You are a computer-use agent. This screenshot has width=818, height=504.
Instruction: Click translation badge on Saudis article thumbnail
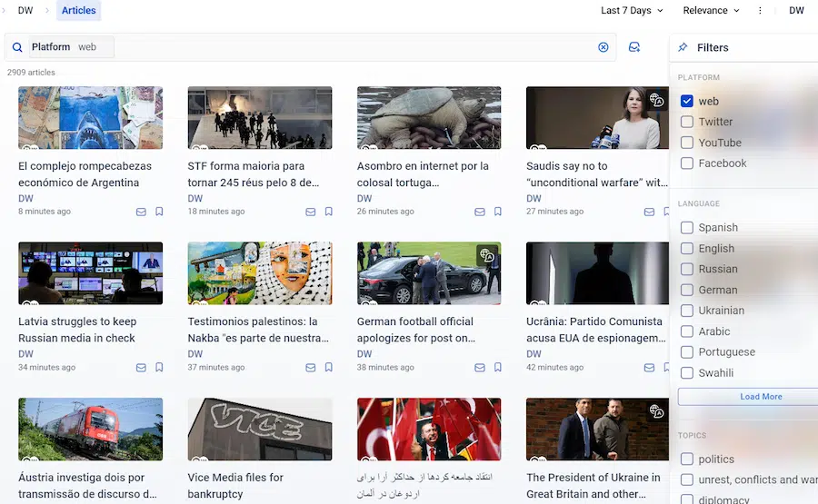(656, 99)
